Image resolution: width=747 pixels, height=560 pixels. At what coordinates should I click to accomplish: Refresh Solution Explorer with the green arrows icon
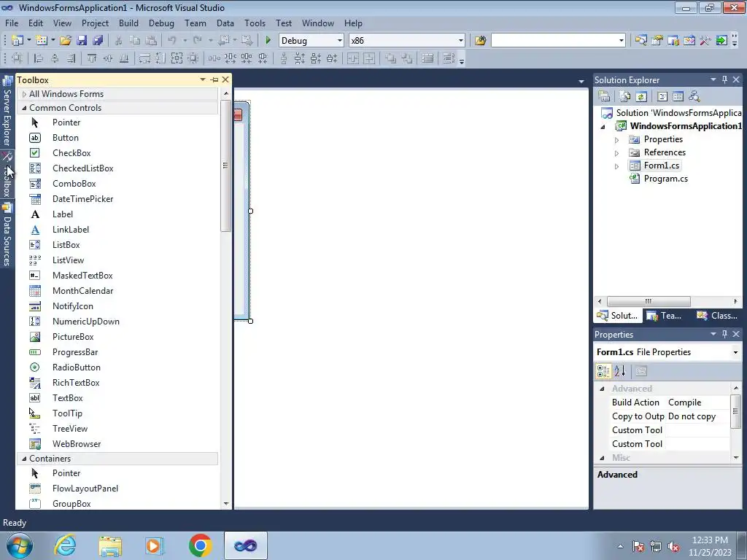point(641,96)
